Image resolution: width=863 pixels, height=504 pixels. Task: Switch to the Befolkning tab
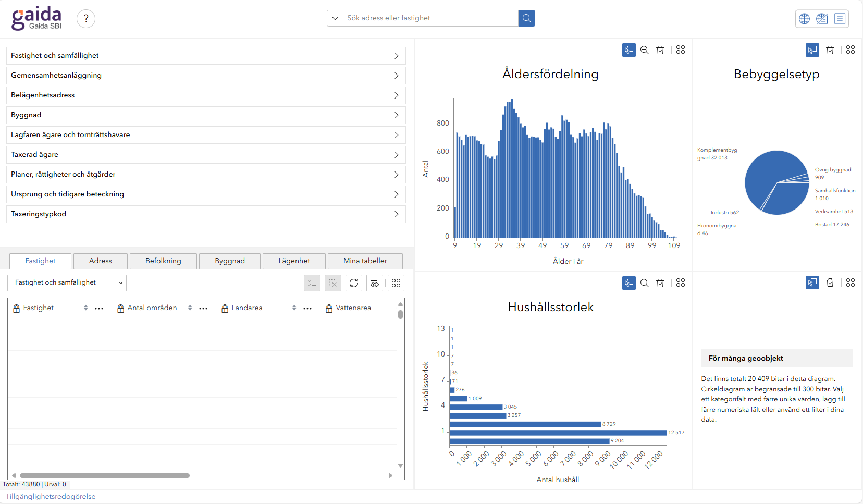163,261
